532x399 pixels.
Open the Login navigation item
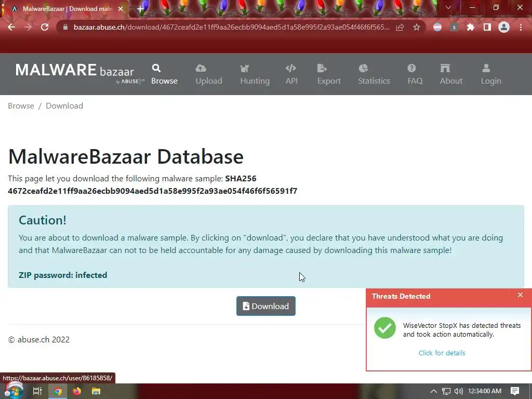click(x=490, y=74)
